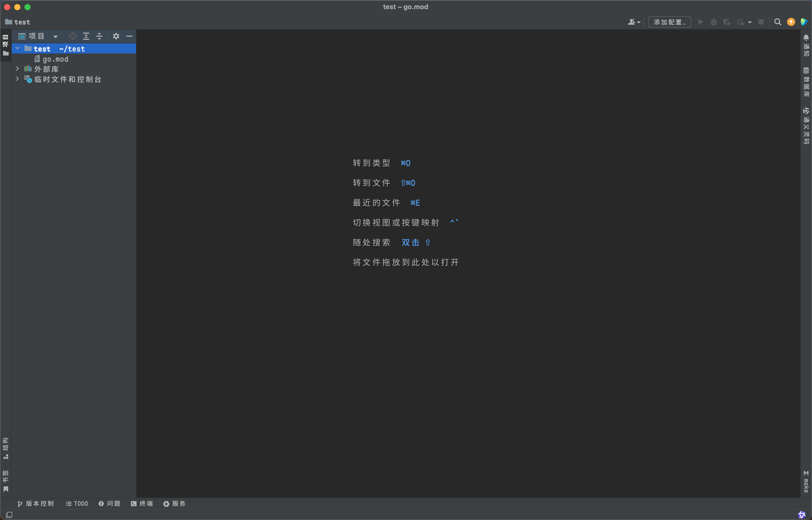
Task: Click the 切换视图或按键映射 hint text
Action: 396,223
